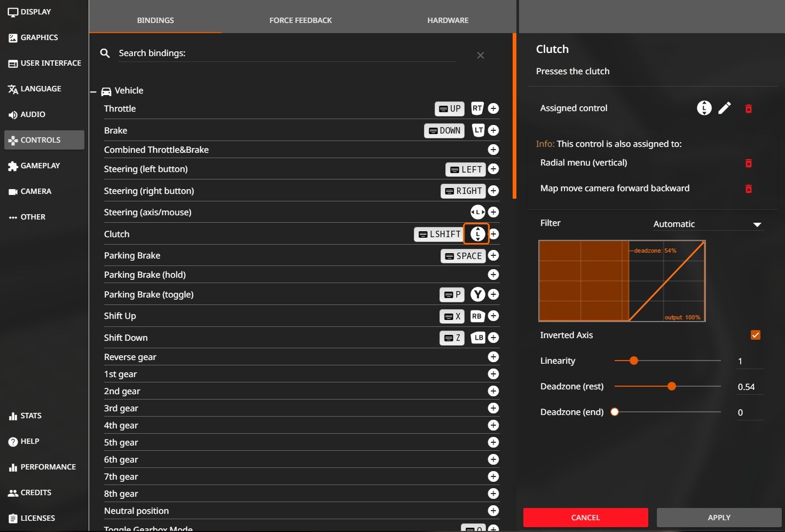Add a new binding for Throttle
The height and width of the screenshot is (532, 785).
[493, 108]
